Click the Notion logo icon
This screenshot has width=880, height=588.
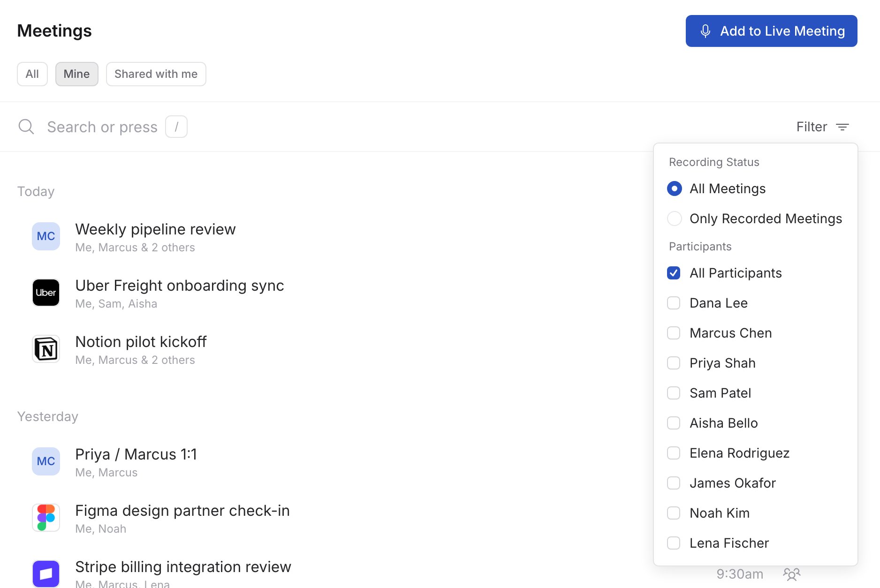point(46,349)
